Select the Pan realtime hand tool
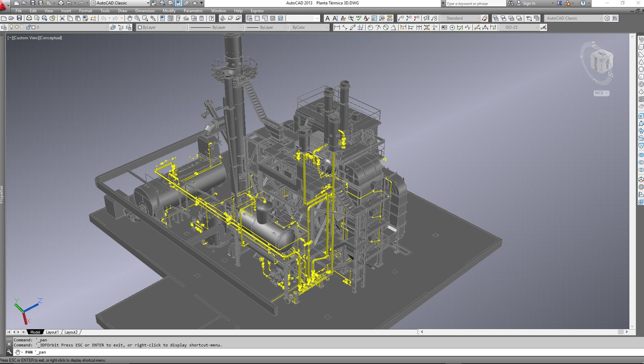Viewport: 644px width, 364px height. point(129,18)
